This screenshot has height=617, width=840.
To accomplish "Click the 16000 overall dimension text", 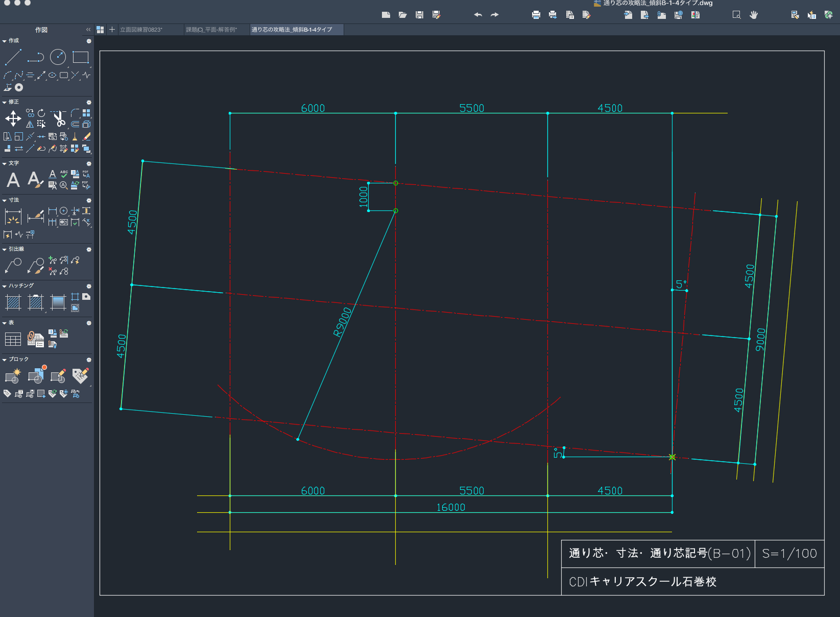I will [x=451, y=507].
